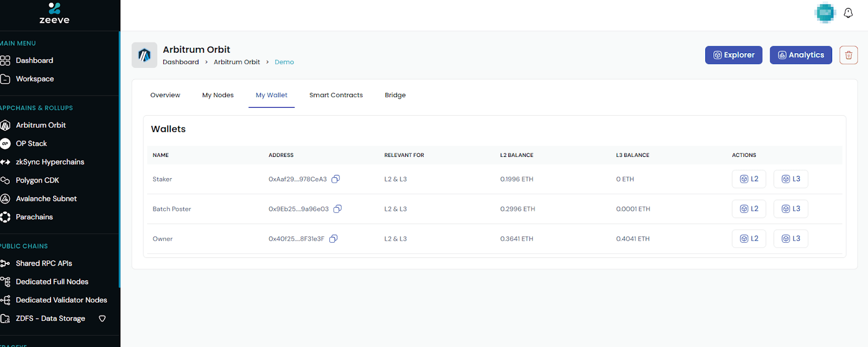Screen dimensions: 868x347
Task: Copy the Batch Poster wallet address
Action: tap(337, 209)
